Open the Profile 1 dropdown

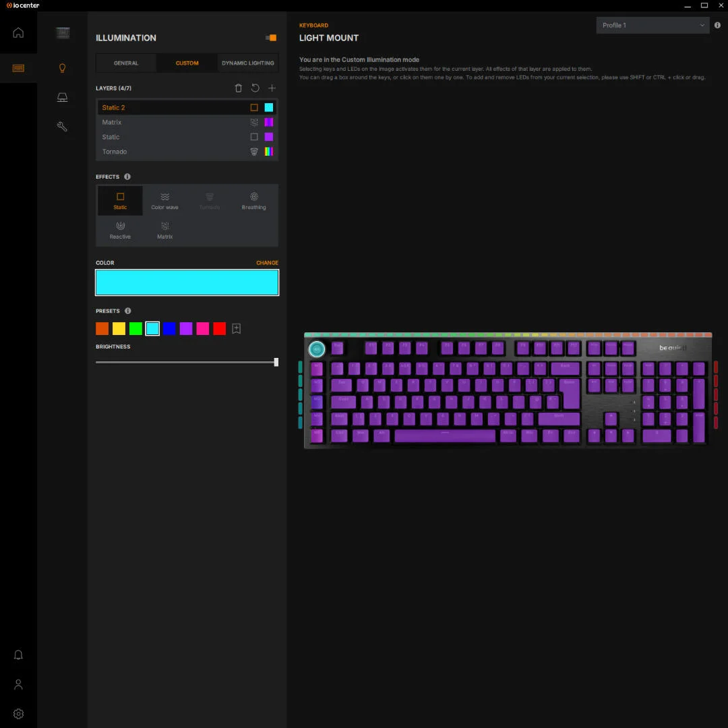pyautogui.click(x=653, y=25)
